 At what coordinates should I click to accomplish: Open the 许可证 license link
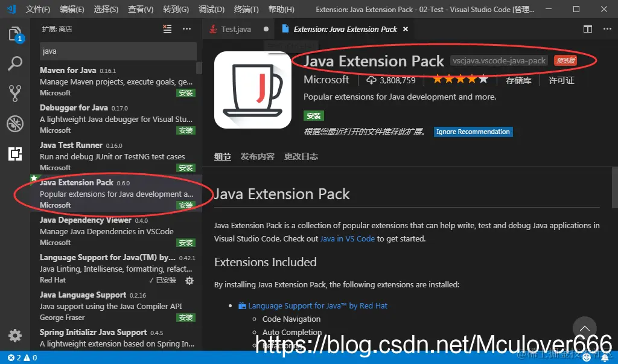[561, 80]
